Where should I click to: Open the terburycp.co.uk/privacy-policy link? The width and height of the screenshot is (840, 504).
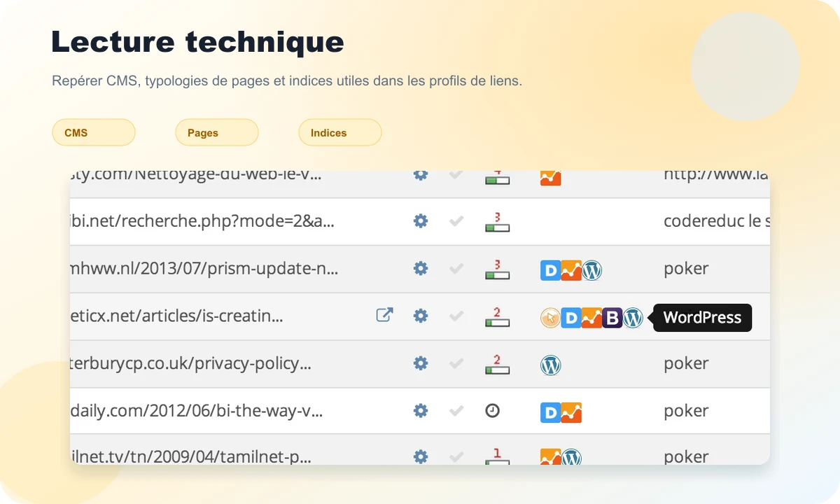click(190, 364)
